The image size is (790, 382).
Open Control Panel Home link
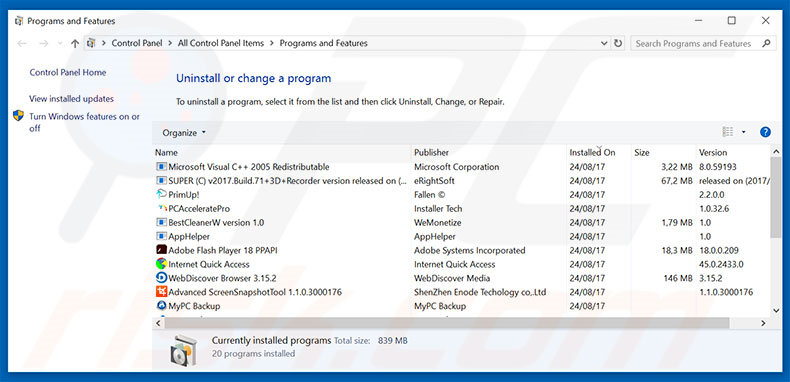(x=68, y=73)
